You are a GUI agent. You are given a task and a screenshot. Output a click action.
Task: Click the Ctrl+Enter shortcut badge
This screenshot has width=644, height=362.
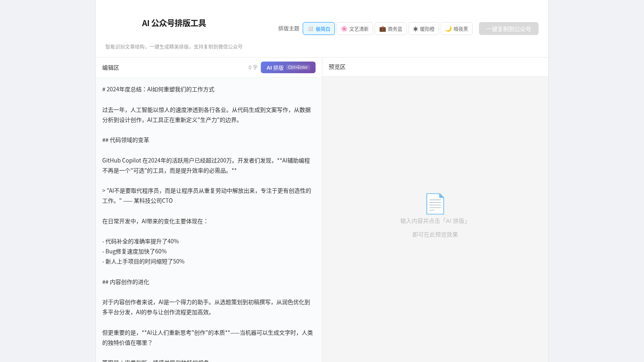pos(298,67)
